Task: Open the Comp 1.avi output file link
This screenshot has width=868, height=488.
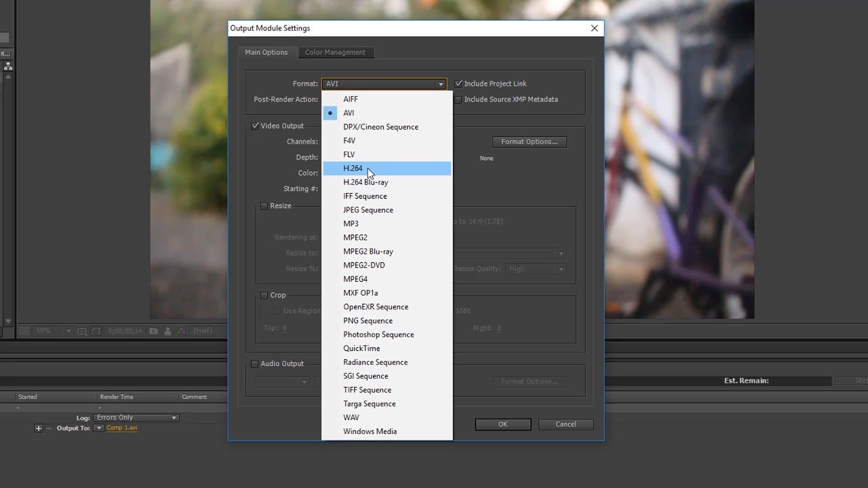Action: (122, 428)
